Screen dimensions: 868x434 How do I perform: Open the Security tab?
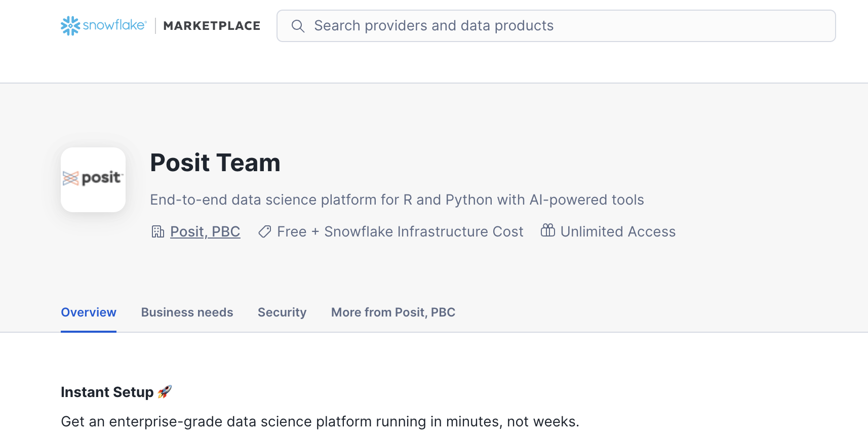click(282, 312)
